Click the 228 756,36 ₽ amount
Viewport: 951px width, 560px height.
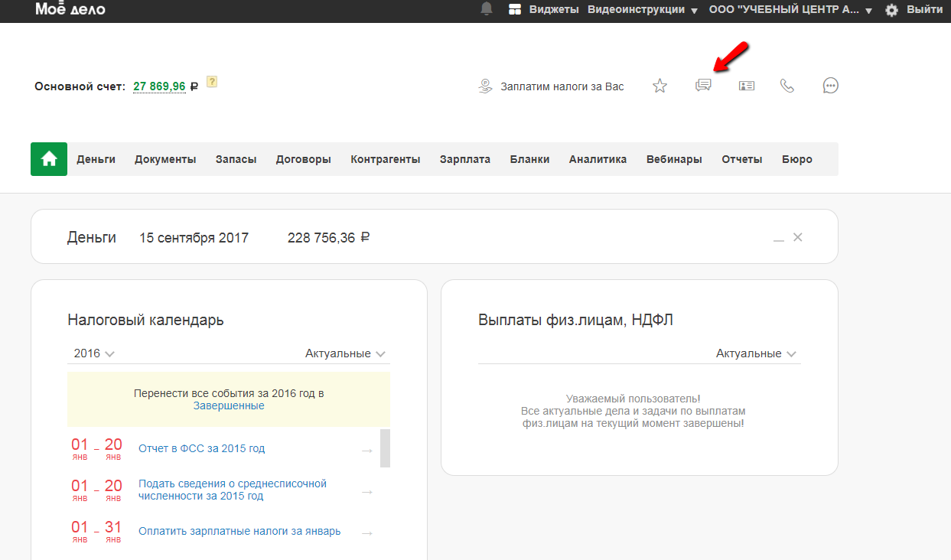(x=329, y=238)
